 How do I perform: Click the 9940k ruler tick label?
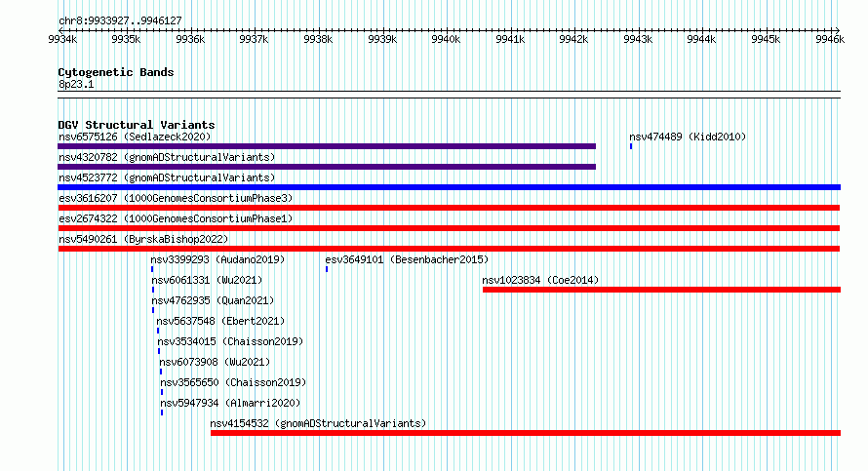pos(446,39)
